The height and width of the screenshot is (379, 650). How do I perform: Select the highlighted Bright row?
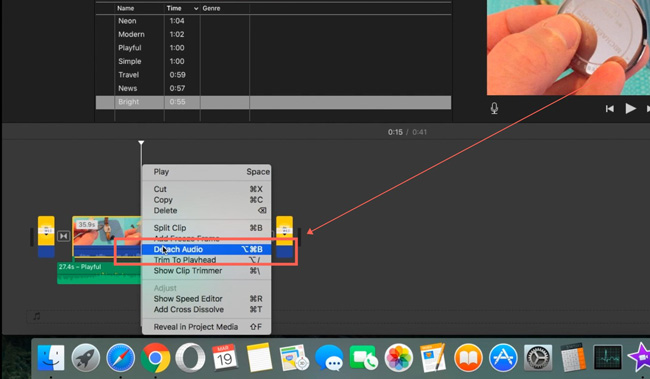pyautogui.click(x=273, y=102)
